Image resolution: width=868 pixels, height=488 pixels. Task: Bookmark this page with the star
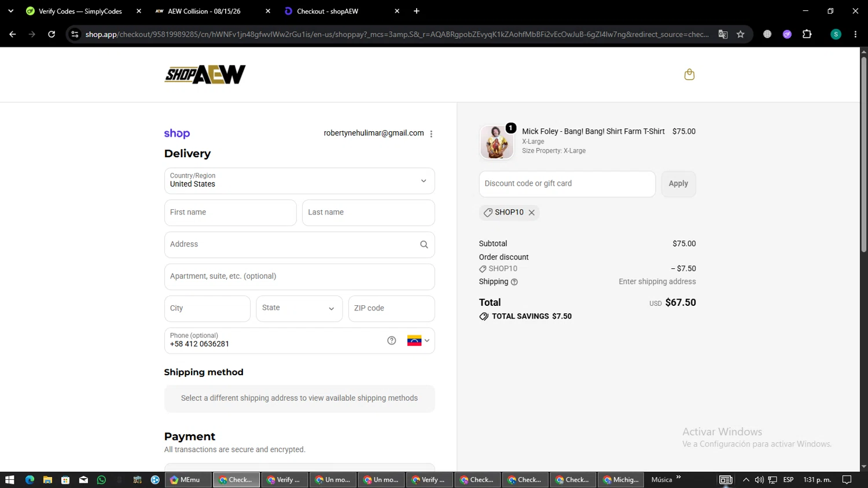740,34
